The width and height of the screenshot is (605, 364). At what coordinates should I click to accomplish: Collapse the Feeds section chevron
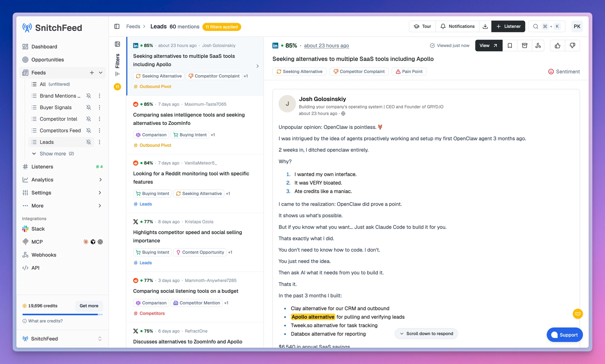tap(100, 73)
